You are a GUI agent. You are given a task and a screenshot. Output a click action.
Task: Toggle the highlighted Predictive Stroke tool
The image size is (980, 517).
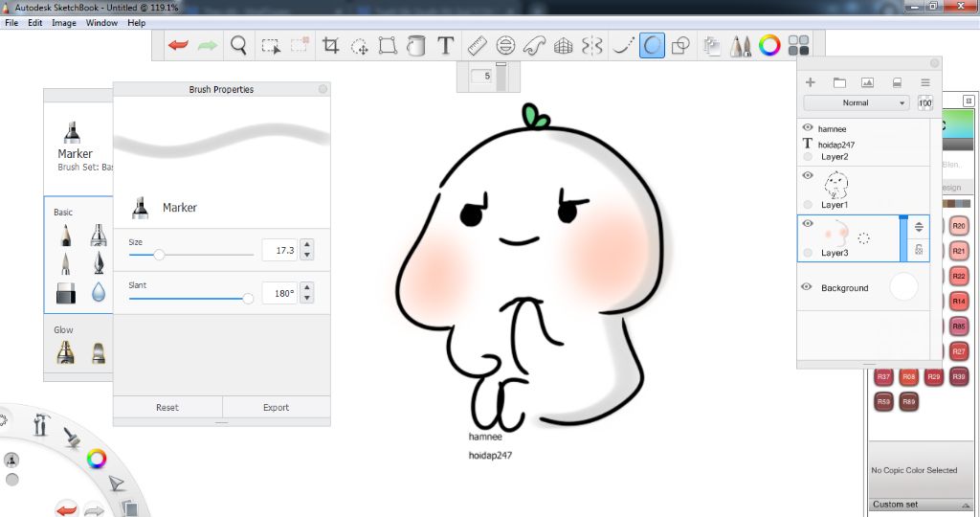coord(652,45)
